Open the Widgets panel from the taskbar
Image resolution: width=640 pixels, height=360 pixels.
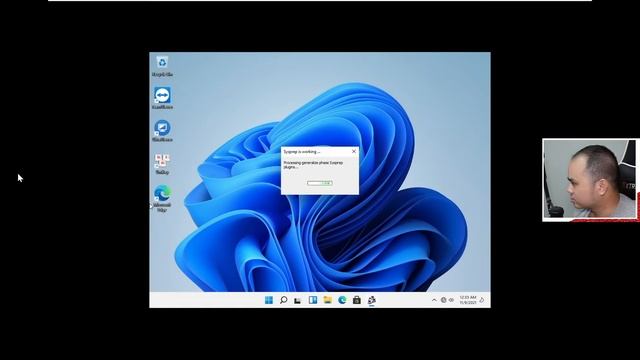tap(313, 300)
